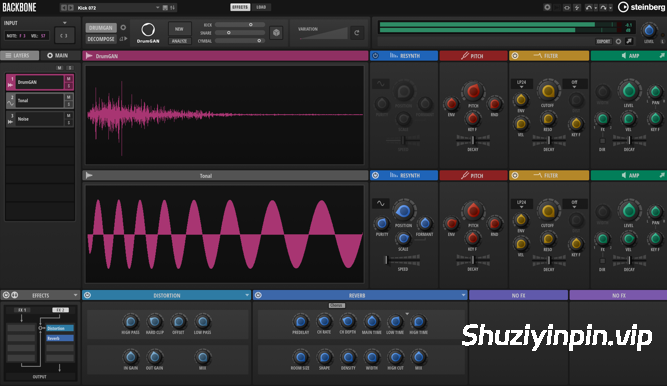Mute the DrumGAN layer
The height and width of the screenshot is (386, 667).
(68, 79)
